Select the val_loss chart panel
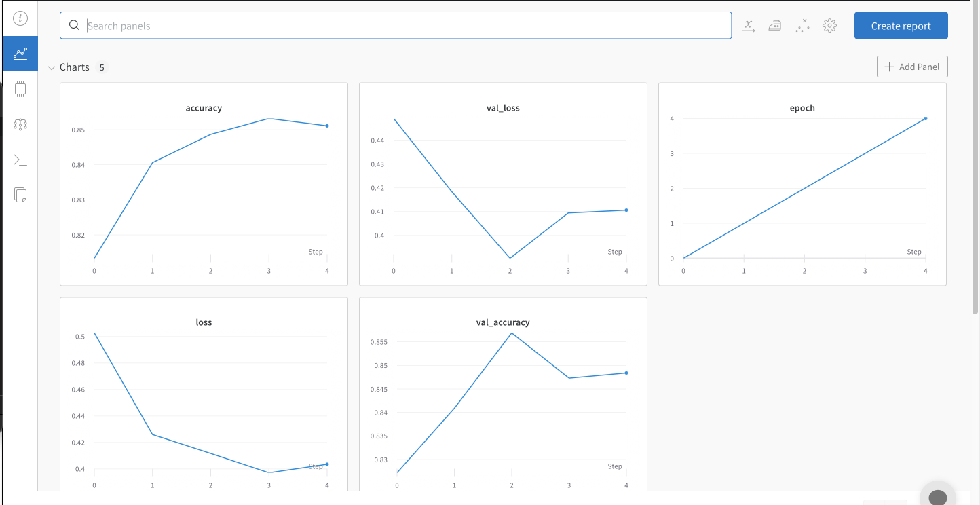Image resolution: width=980 pixels, height=505 pixels. (x=503, y=184)
